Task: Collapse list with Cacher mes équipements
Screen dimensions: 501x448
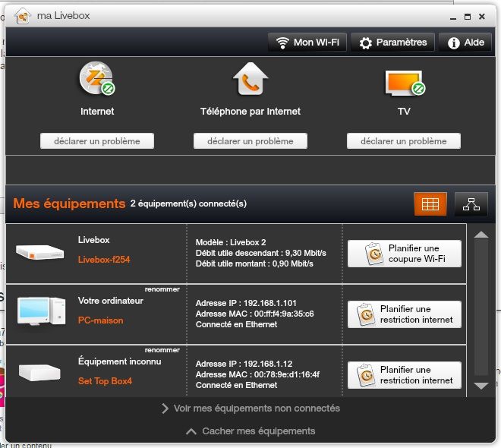Action: (250, 431)
